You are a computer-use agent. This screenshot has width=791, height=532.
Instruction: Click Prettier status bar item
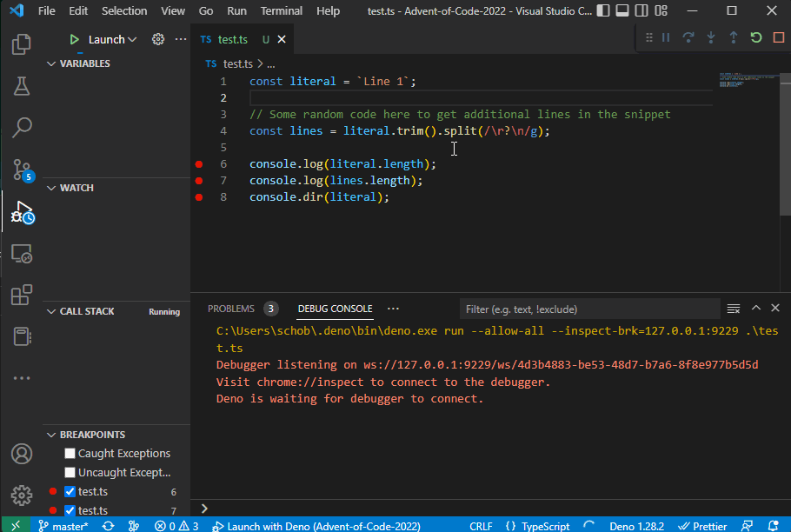click(702, 526)
